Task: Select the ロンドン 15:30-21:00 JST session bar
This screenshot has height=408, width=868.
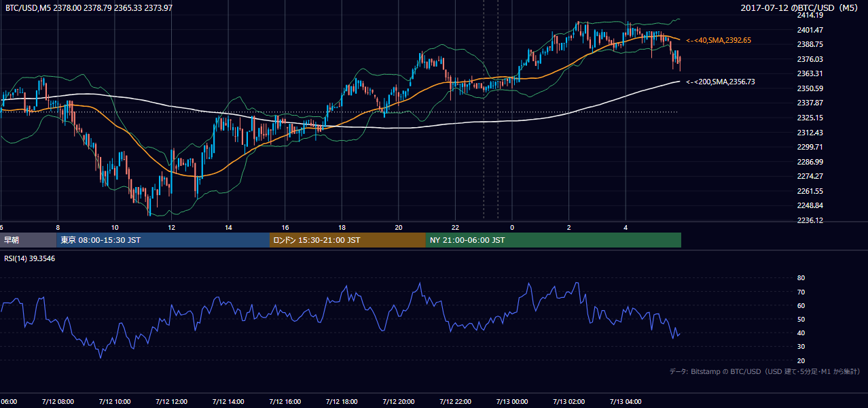Action: [x=348, y=240]
